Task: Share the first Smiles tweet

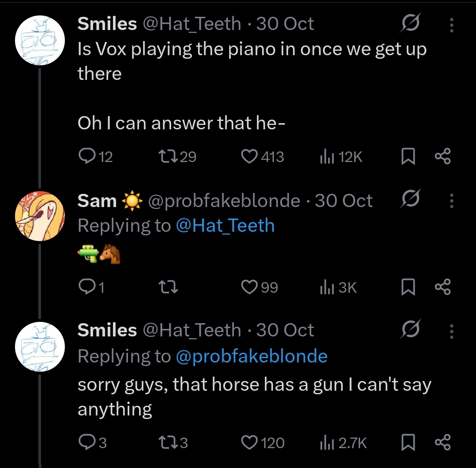Action: point(442,156)
